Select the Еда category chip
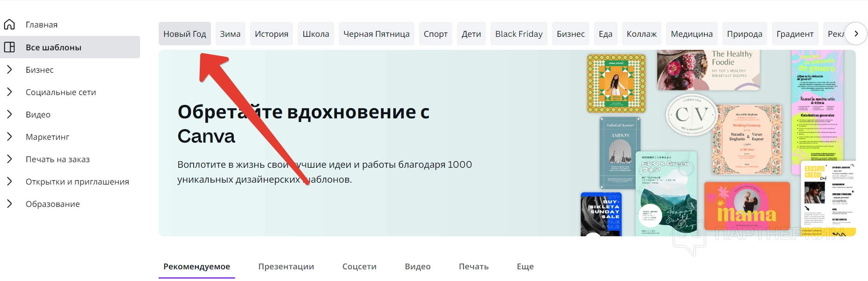Viewport: 868px width, 281px height. click(x=606, y=34)
